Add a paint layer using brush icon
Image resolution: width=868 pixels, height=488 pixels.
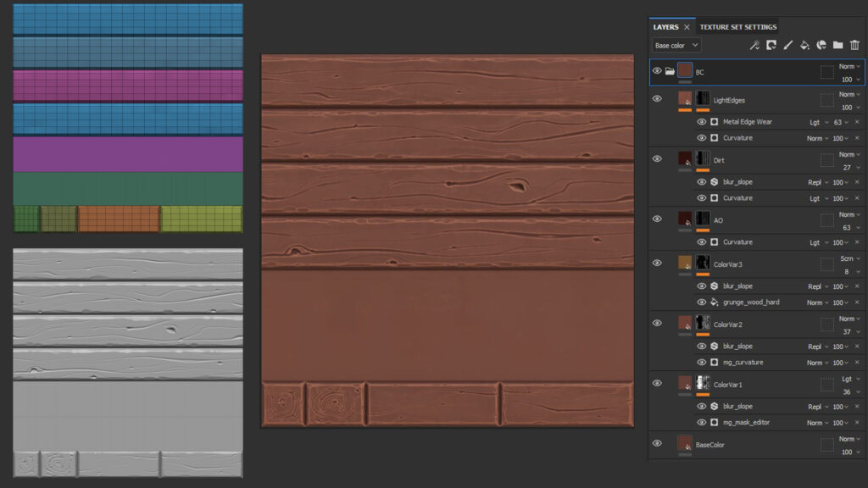point(787,46)
